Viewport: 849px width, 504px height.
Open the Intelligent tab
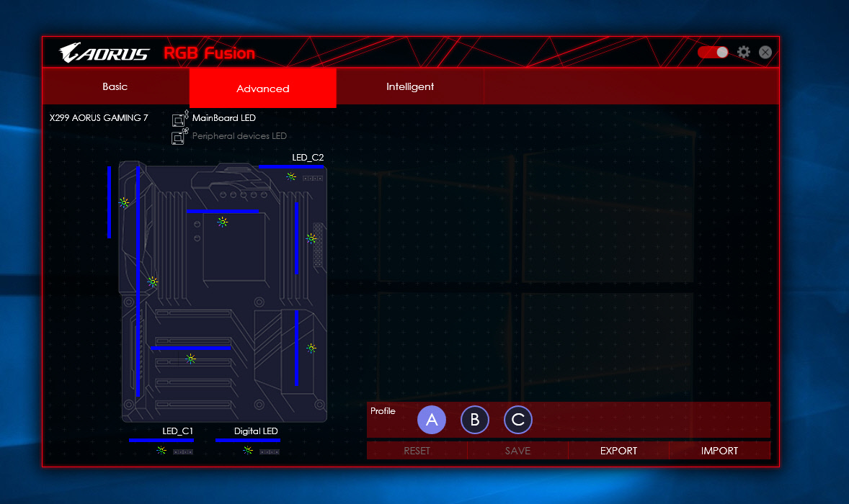tap(410, 87)
